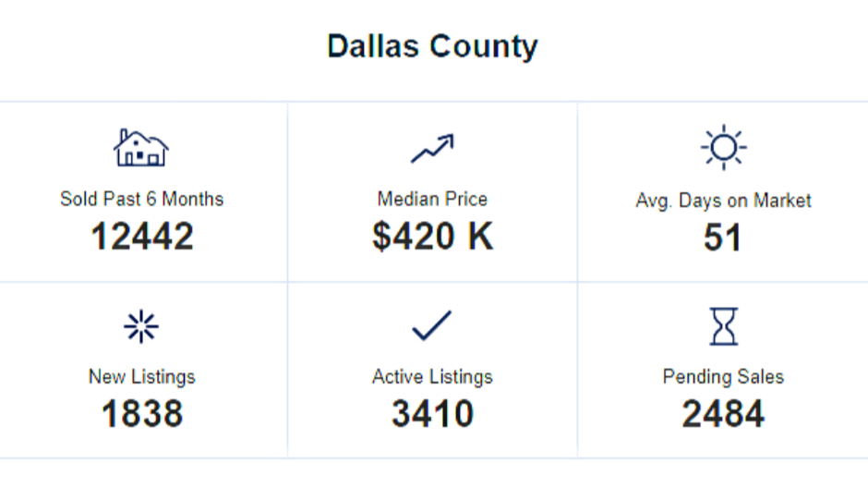Click the Median Price label
Viewport: 868px width, 488px height.
pos(432,199)
